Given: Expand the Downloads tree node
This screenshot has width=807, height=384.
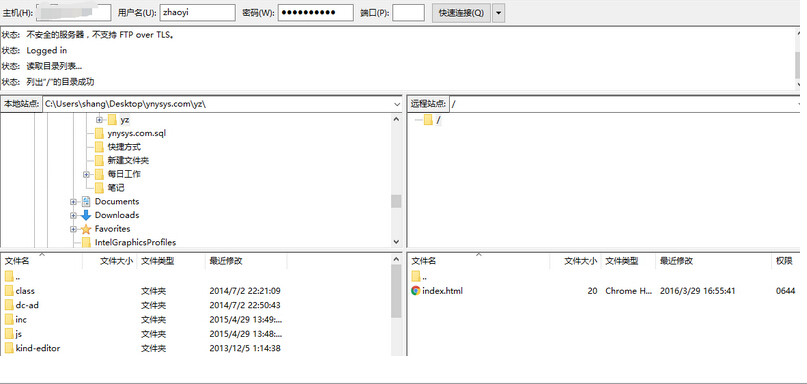Looking at the screenshot, I should (x=73, y=215).
